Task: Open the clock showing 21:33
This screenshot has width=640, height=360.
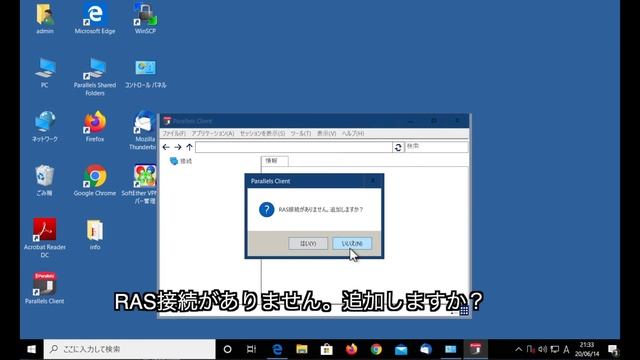Action: 587,349
